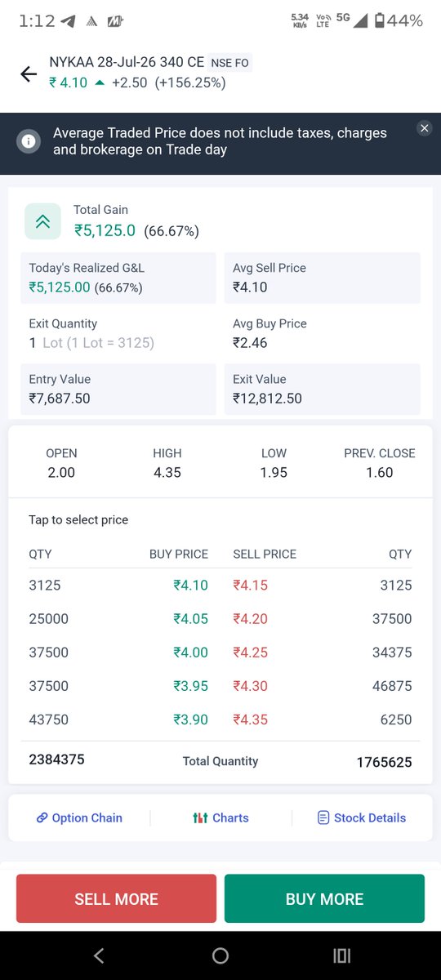The image size is (441, 980).
Task: Dismiss the Average Traded Price notice
Action: point(424,128)
